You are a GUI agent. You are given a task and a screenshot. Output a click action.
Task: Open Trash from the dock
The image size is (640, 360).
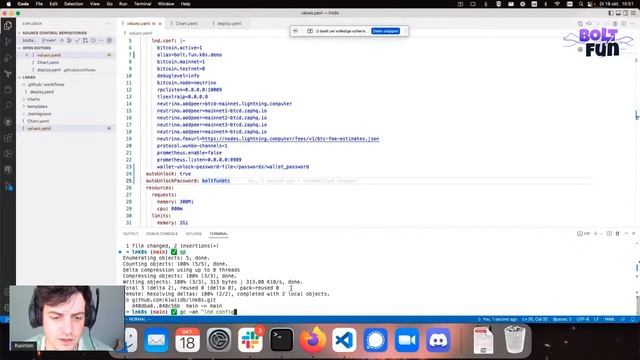514,340
